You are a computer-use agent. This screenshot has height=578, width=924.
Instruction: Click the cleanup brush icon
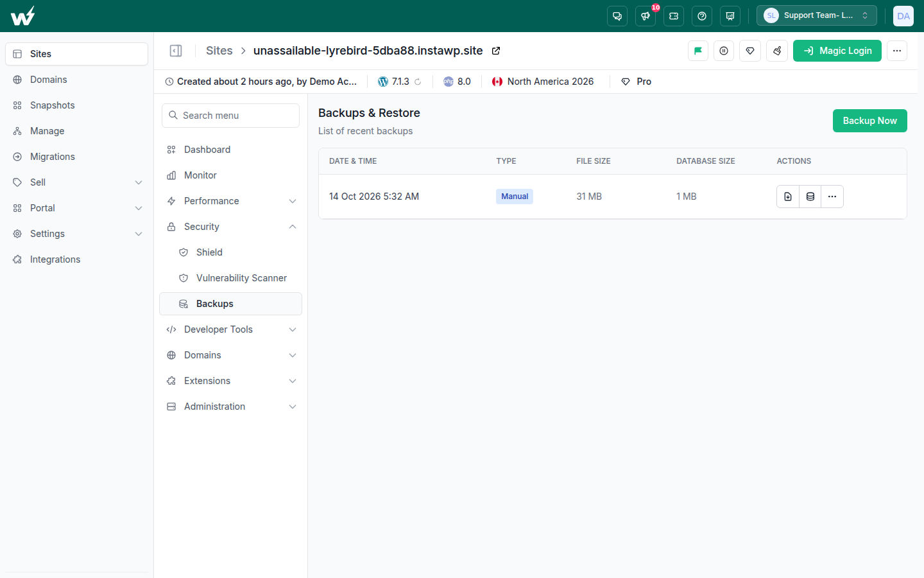point(777,51)
